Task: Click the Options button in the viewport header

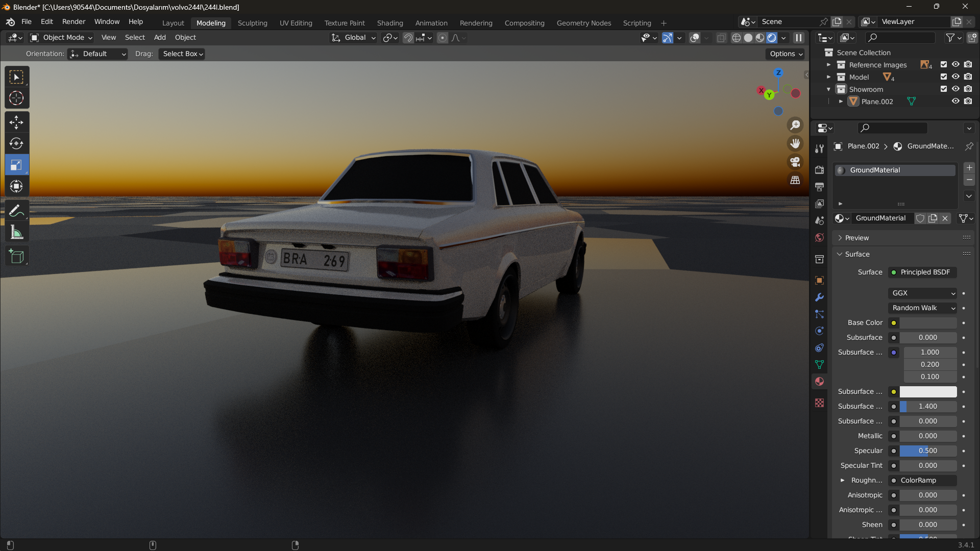Action: point(786,54)
